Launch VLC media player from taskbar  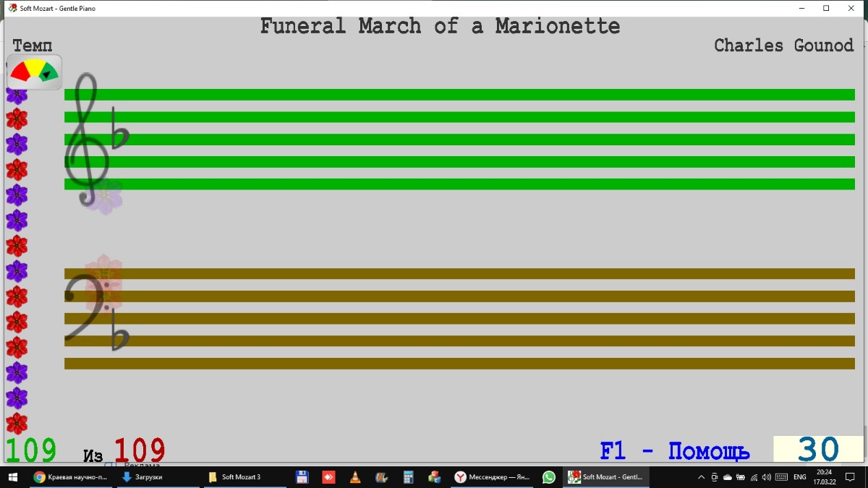[x=355, y=477]
